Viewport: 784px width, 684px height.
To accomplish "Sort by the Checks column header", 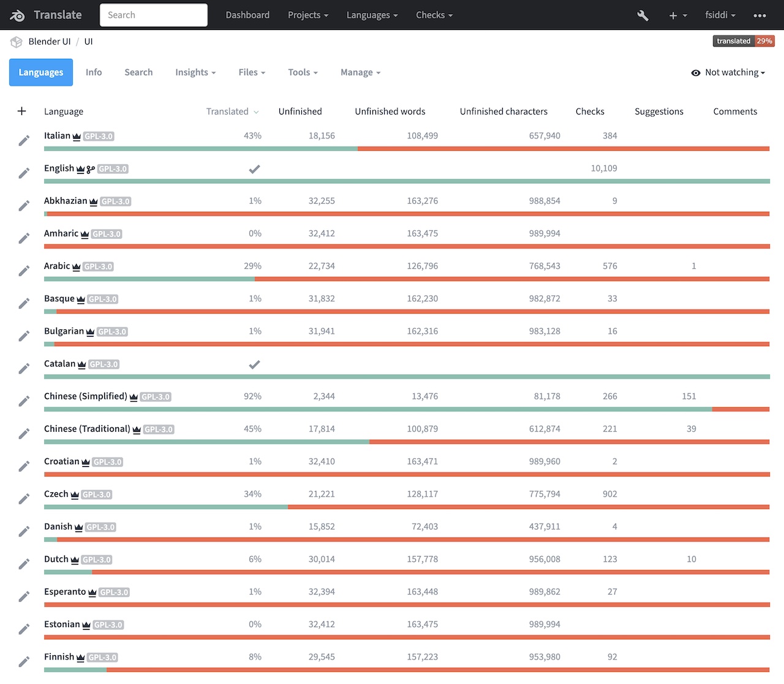I will [x=590, y=111].
